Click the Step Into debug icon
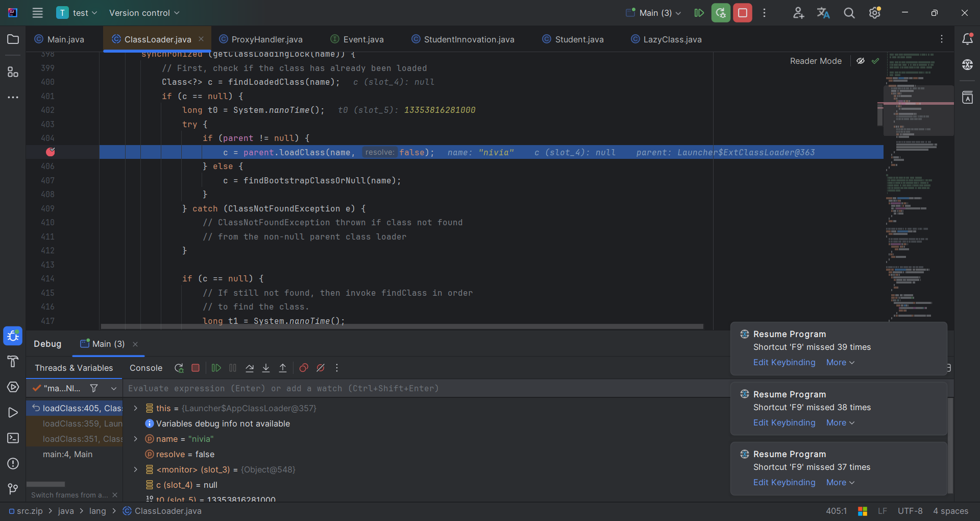This screenshot has width=980, height=521. tap(266, 368)
